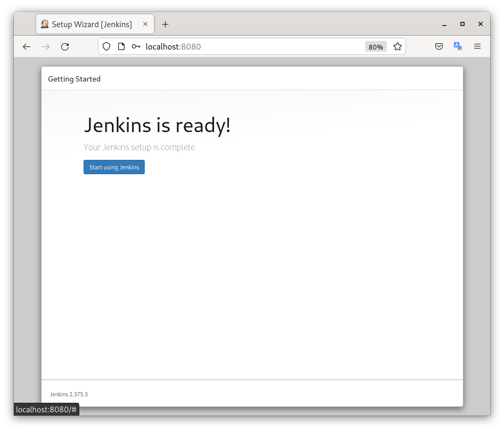Open the tracking protection shield icon
This screenshot has width=504, height=431.
pos(106,47)
